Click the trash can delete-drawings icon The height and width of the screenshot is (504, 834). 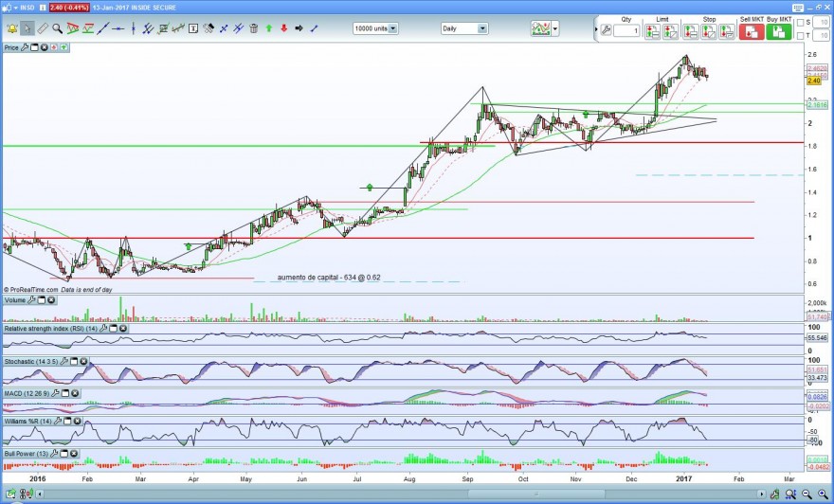pyautogui.click(x=254, y=28)
